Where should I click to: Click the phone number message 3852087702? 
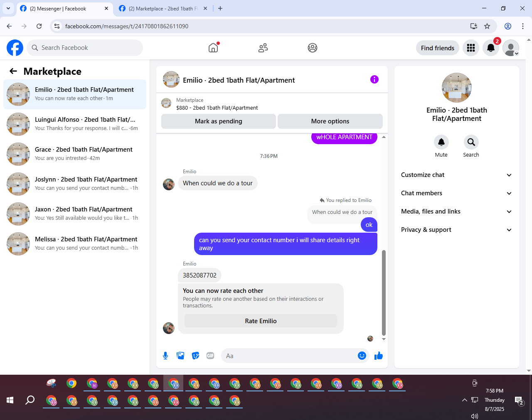coord(199,275)
